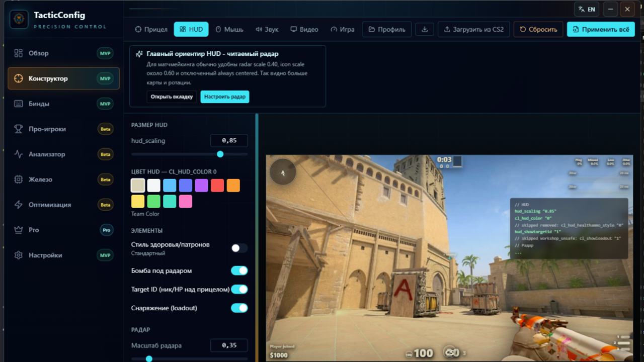Viewport: 644px width, 362px height.
Task: Click the code line cl_hud_color "0"
Action: 533,218
